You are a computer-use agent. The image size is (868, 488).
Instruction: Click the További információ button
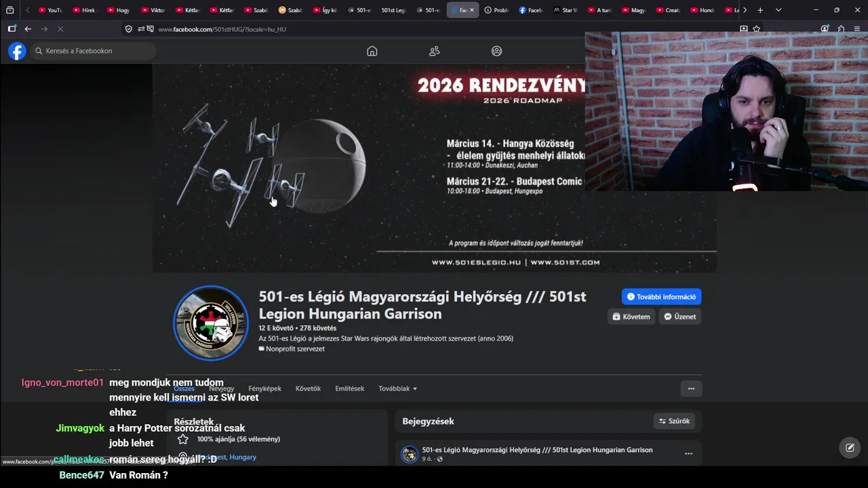[661, 297]
